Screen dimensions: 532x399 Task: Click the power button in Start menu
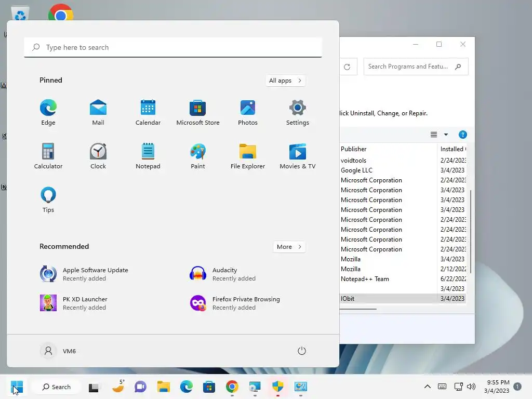tap(302, 351)
